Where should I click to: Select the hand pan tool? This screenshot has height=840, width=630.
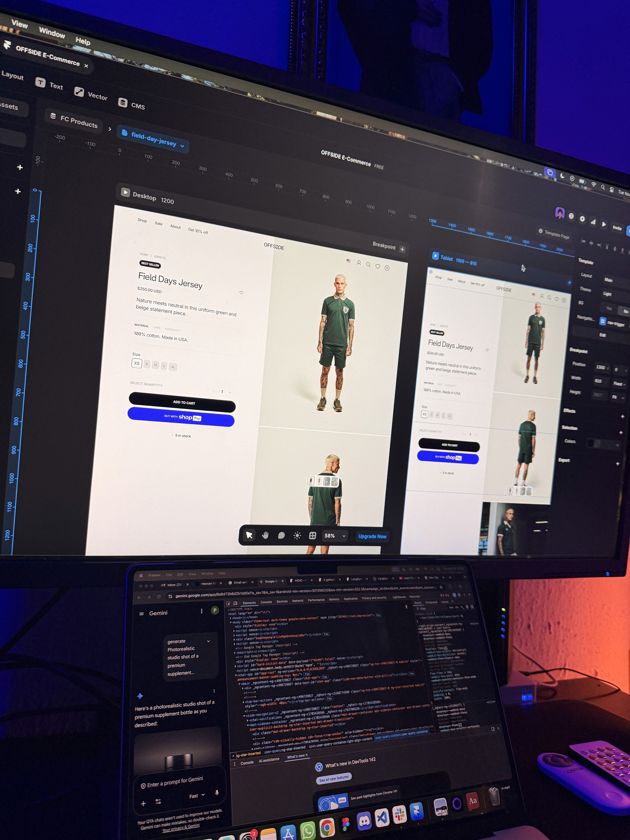[265, 535]
